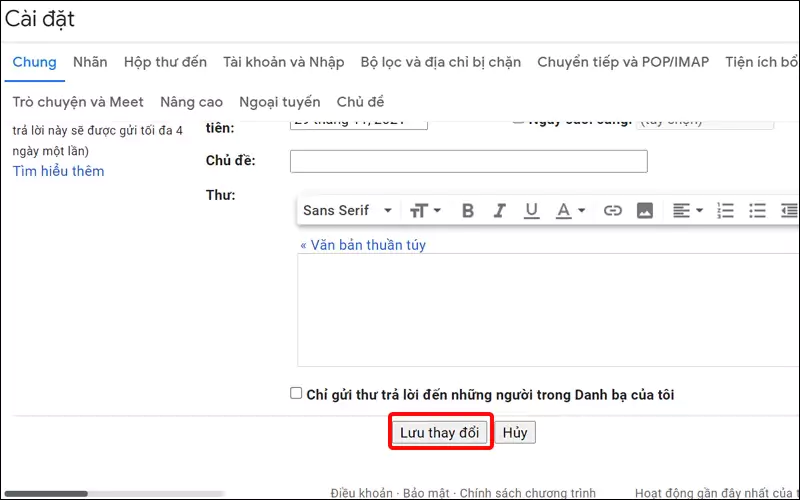Open the Nhãn tab
The image size is (800, 500).
coord(90,62)
